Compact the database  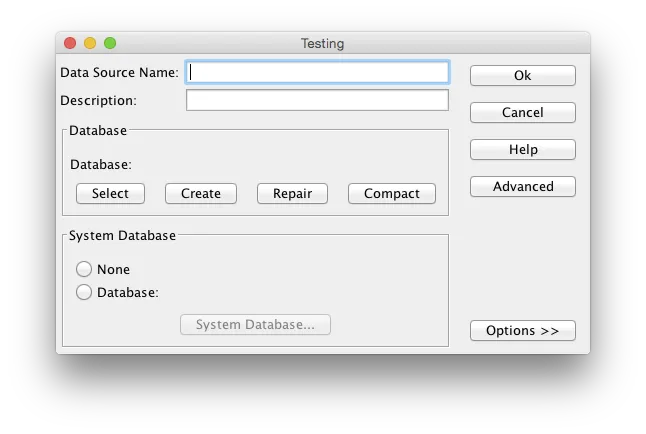tap(391, 194)
